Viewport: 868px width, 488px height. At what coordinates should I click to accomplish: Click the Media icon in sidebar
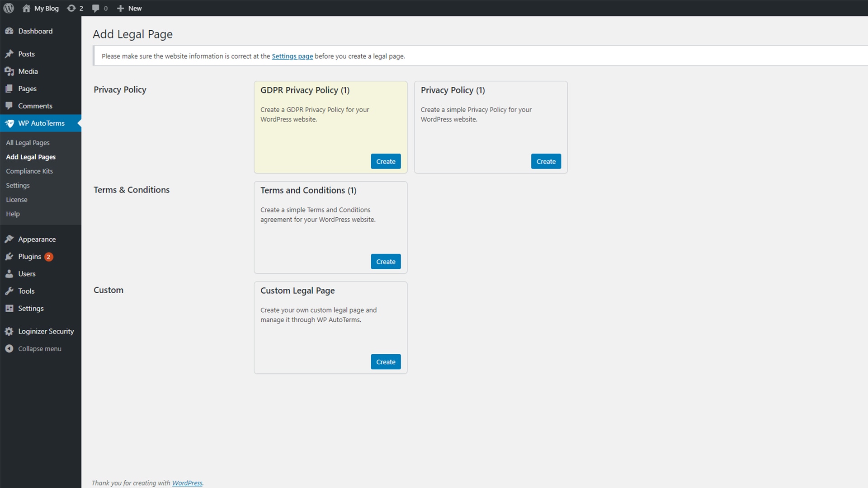click(9, 71)
